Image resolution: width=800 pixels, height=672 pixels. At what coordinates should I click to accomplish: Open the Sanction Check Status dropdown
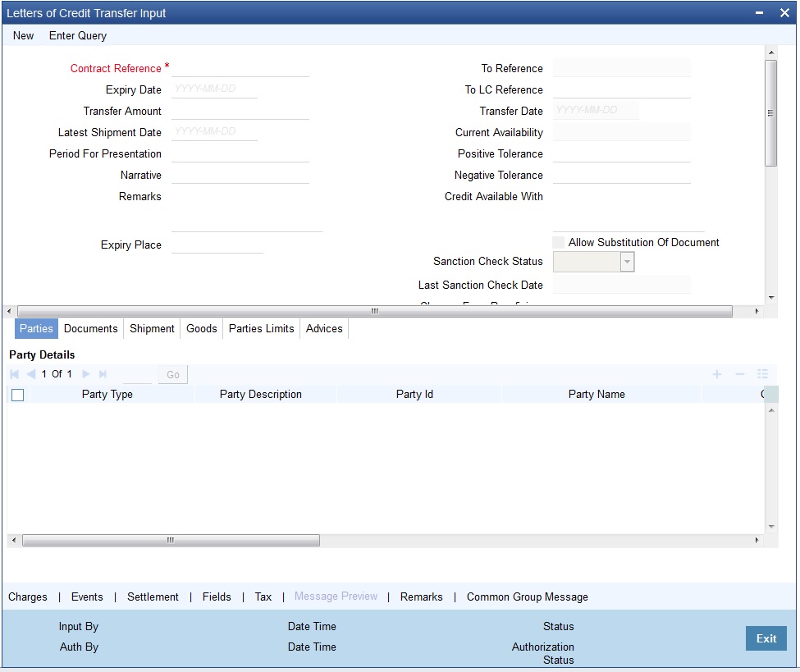[x=627, y=262]
